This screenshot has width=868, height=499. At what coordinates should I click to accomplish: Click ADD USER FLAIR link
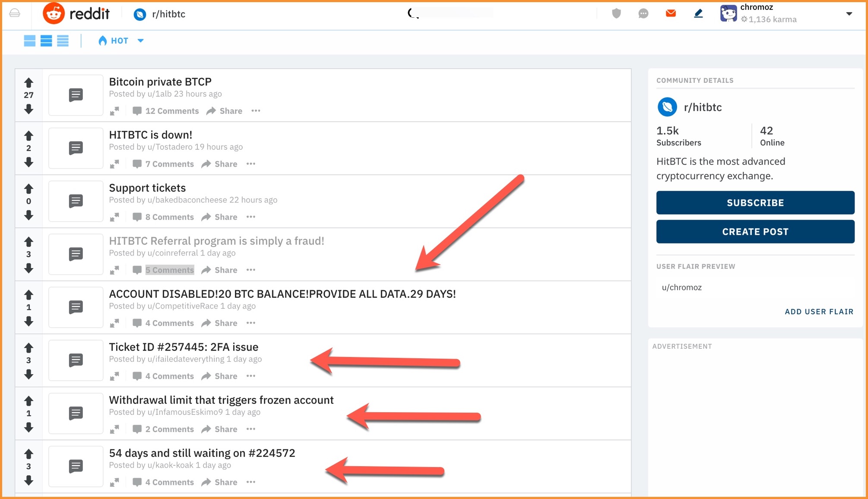pos(819,312)
